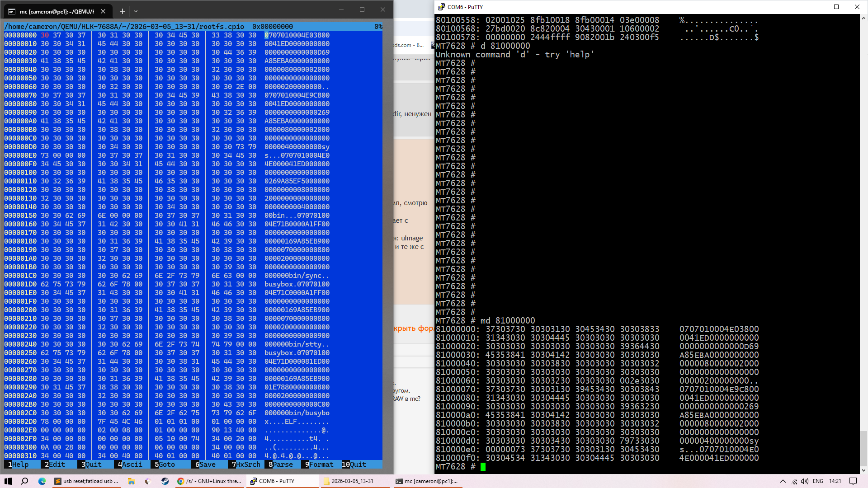
Task: Click the 9Format function key
Action: coord(318,465)
